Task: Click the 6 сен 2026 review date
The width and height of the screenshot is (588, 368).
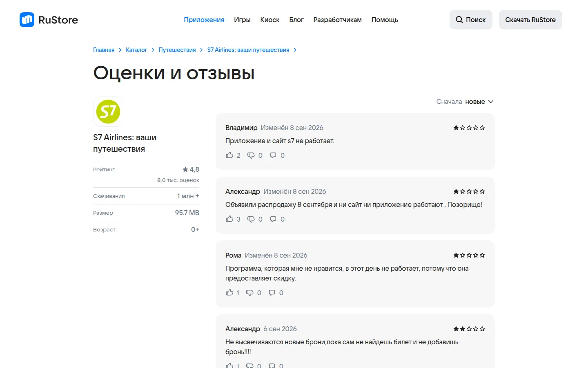Action: coord(280,329)
